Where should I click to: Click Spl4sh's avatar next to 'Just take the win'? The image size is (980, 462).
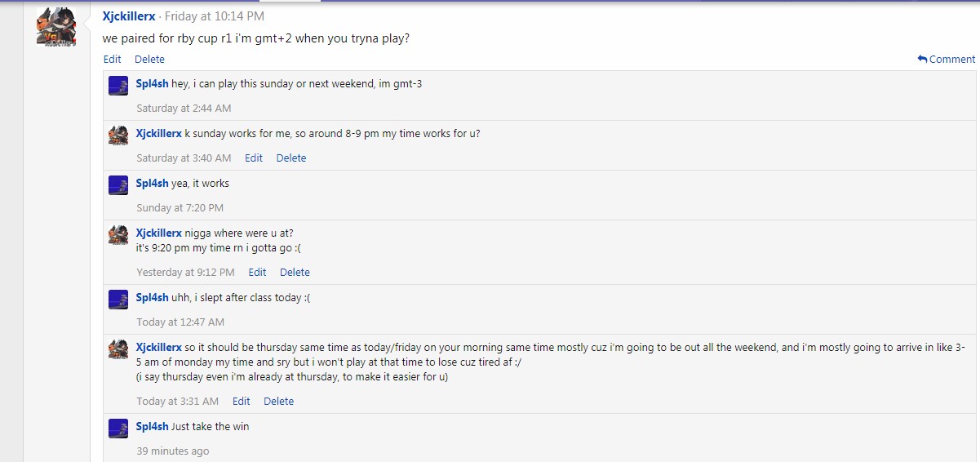point(118,429)
